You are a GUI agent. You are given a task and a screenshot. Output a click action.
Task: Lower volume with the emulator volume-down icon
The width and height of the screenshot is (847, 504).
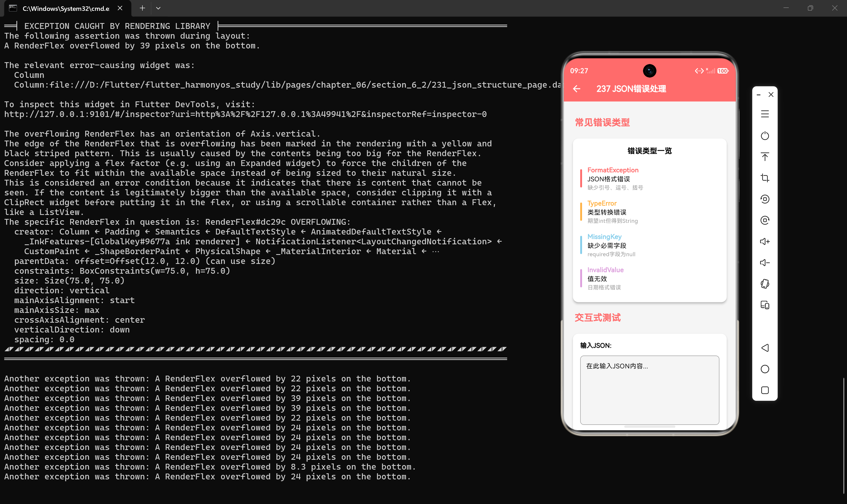tap(765, 263)
